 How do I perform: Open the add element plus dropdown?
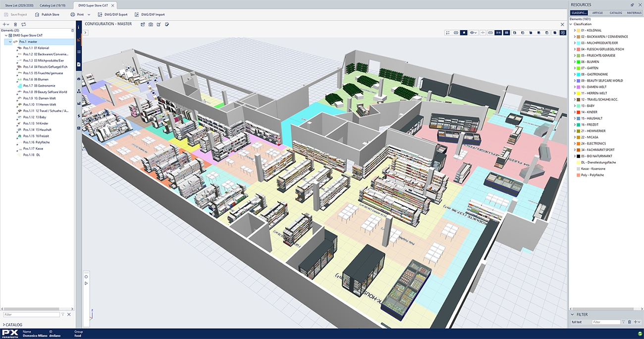[6, 24]
